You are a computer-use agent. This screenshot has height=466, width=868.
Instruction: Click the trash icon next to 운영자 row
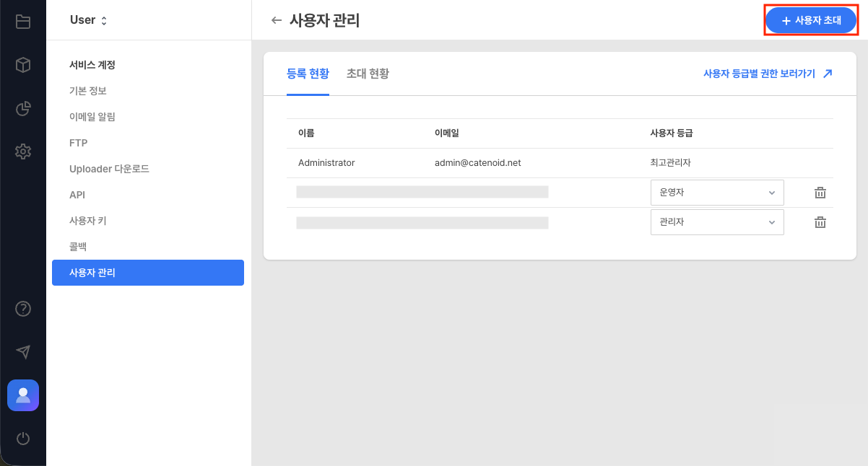click(820, 192)
